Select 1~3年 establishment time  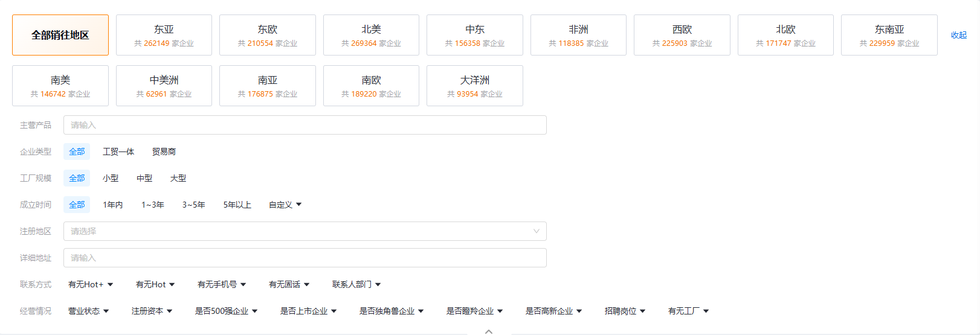153,205
